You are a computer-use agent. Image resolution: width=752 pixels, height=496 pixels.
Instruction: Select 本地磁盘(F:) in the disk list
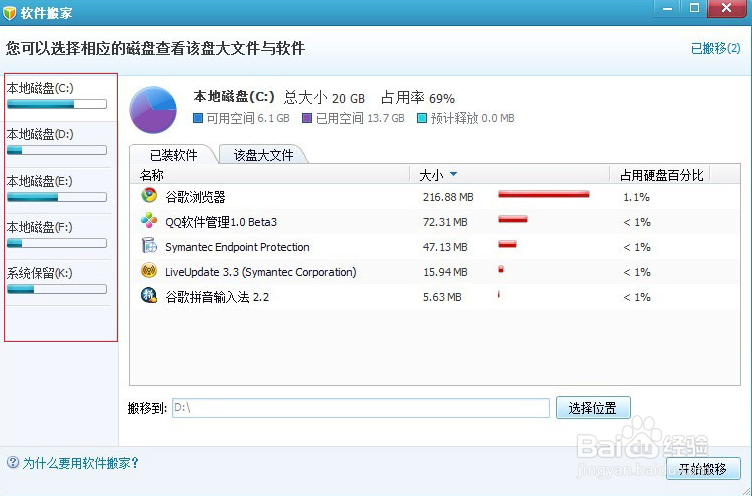57,235
